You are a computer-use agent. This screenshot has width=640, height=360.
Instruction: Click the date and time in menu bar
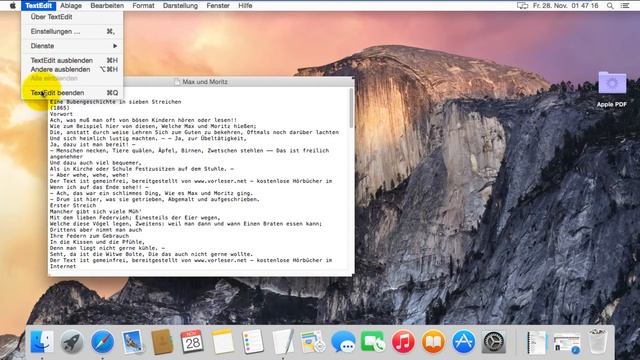[x=565, y=6]
